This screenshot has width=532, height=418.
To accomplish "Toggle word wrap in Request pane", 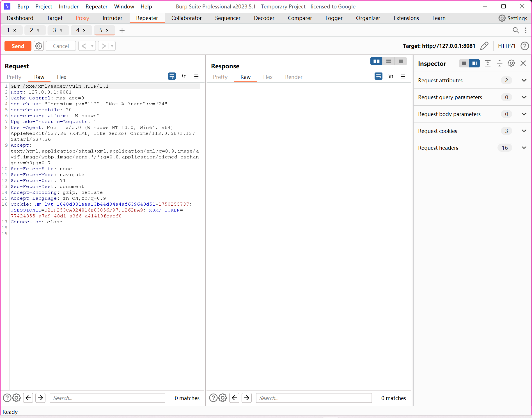I will coord(172,76).
